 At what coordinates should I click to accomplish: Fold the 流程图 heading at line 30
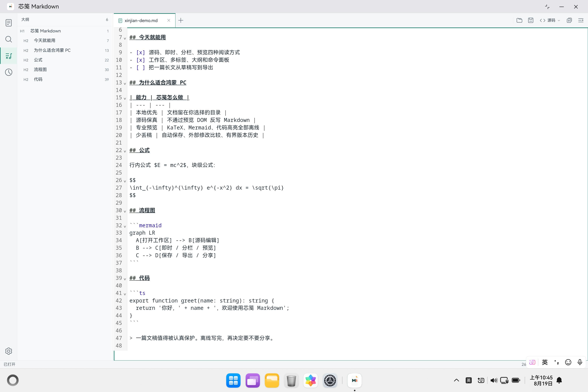tap(125, 211)
